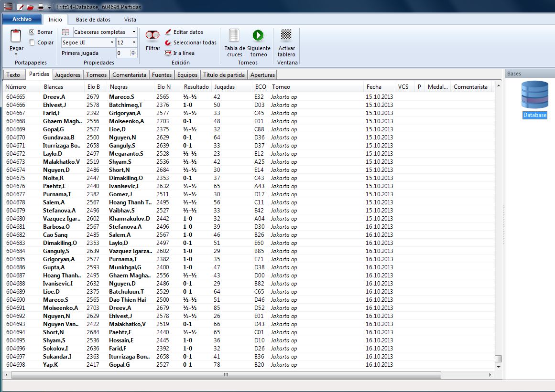
Task: Open the Torneos tab
Action: click(x=96, y=74)
